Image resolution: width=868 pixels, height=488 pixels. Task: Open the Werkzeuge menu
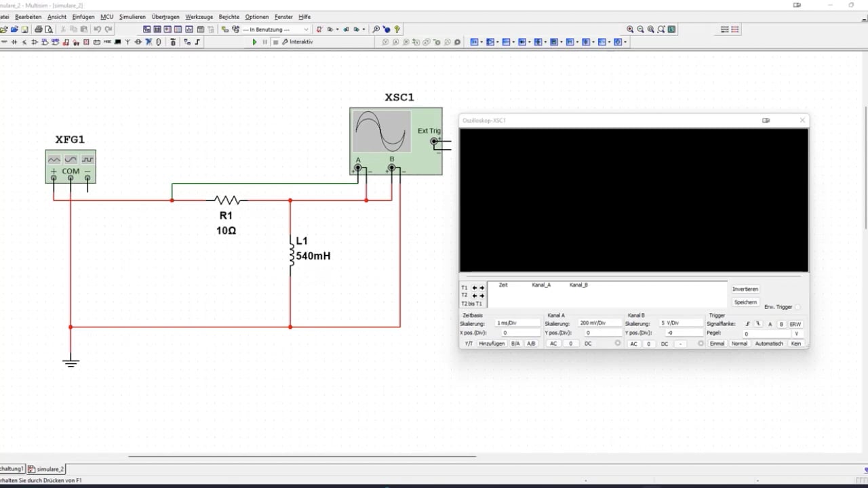[199, 17]
